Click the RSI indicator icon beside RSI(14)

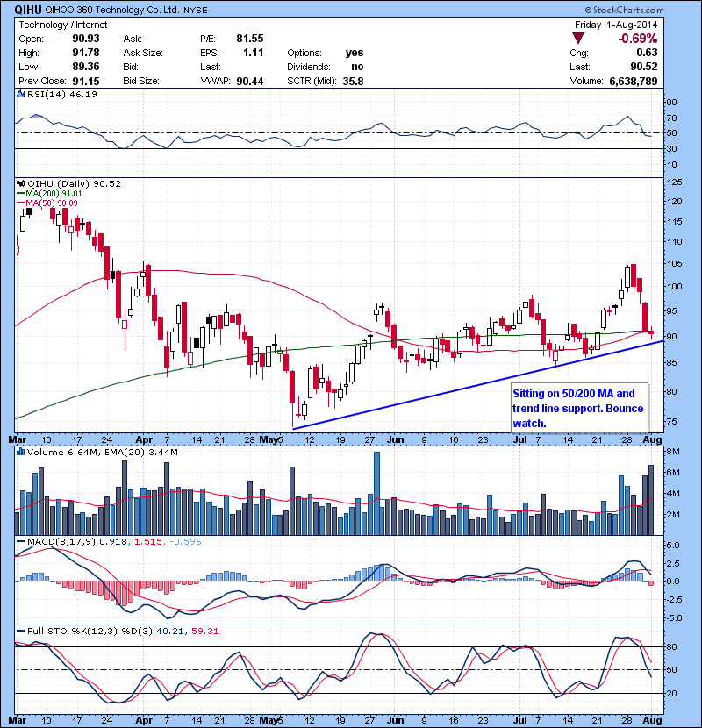tap(20, 94)
